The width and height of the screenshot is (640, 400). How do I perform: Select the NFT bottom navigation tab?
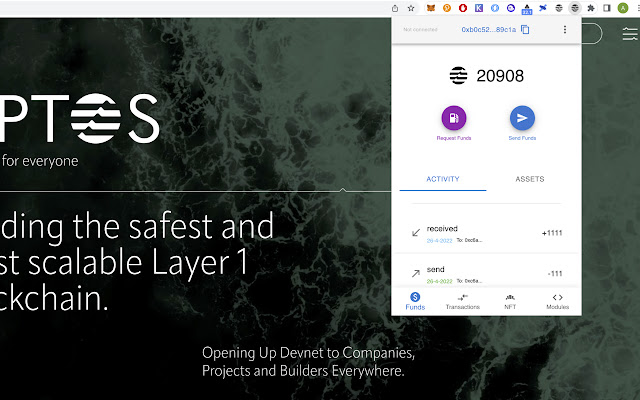510,302
